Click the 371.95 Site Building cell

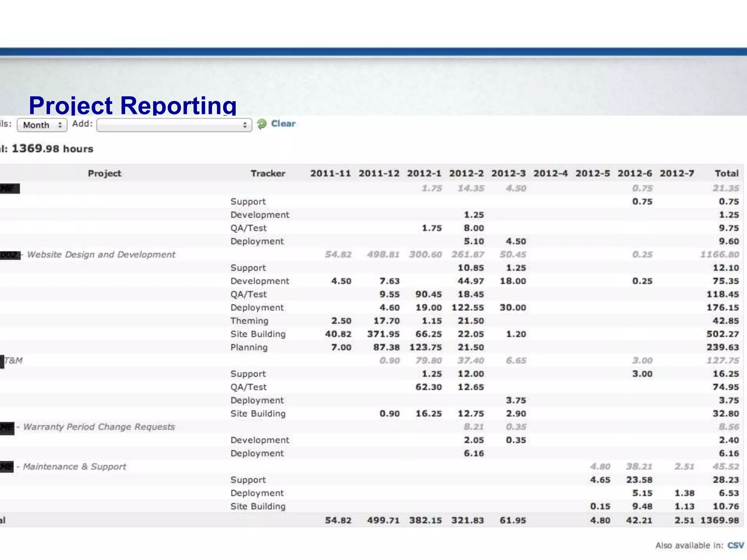click(x=383, y=334)
